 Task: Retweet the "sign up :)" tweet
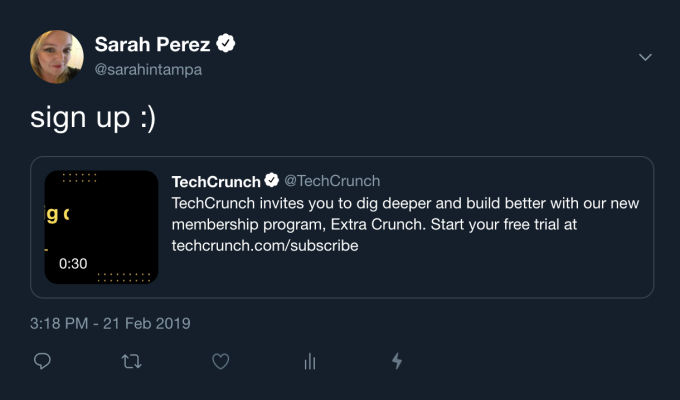click(x=131, y=361)
